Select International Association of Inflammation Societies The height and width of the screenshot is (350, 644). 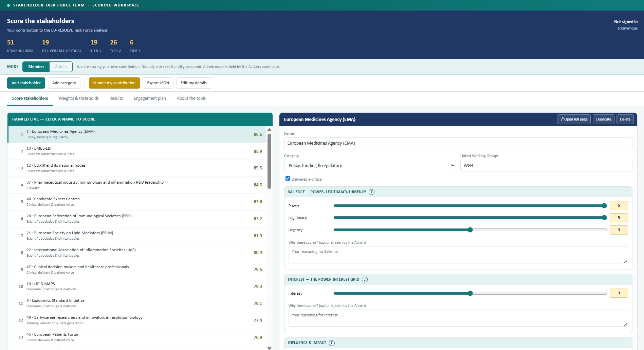[137, 253]
